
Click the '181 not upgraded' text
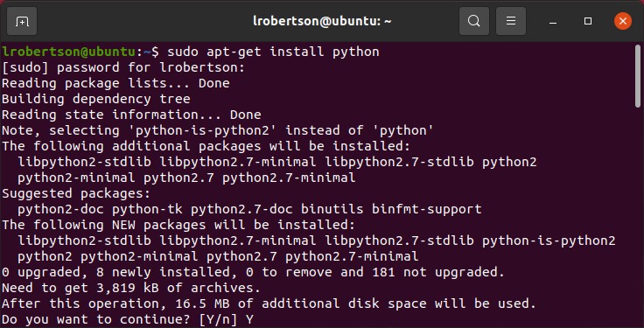pos(437,272)
